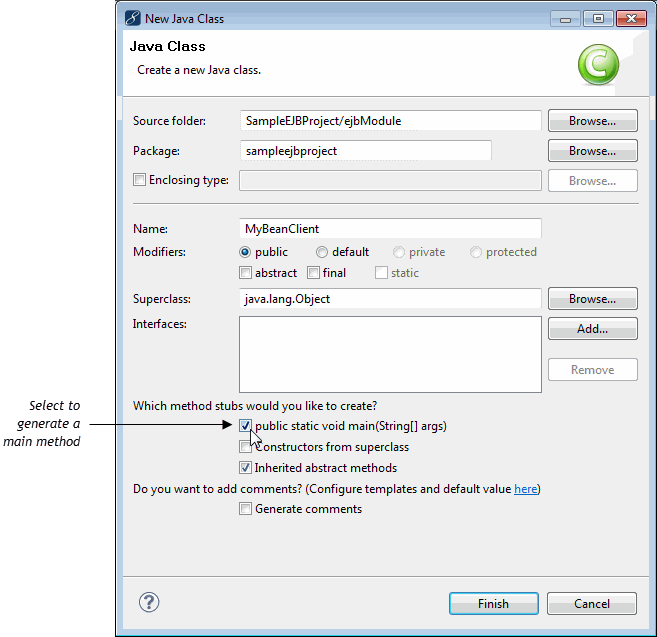Enable the Generate comments checkbox
The height and width of the screenshot is (637, 657).
click(245, 509)
